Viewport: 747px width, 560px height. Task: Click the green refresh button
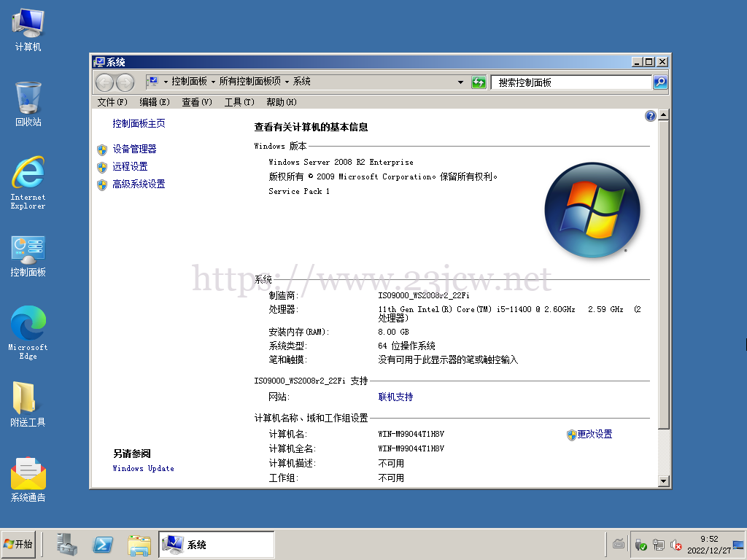[x=479, y=82]
